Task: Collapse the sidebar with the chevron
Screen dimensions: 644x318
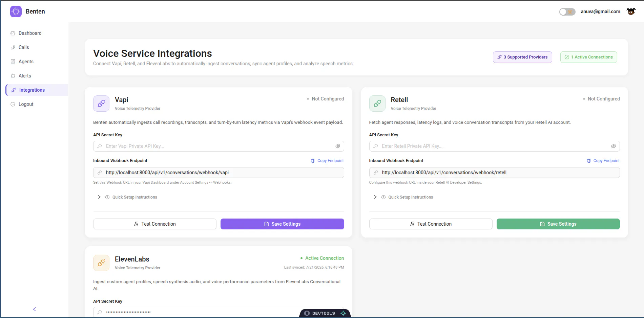Action: (x=34, y=309)
